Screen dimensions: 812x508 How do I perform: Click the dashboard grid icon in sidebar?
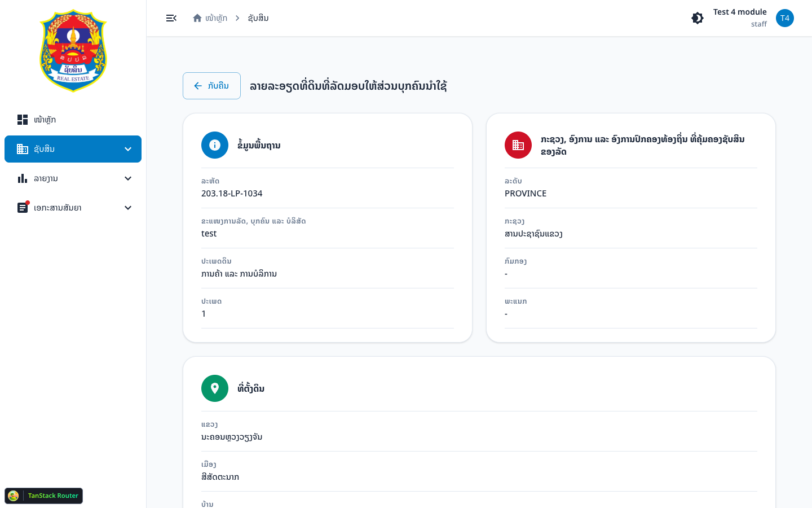[x=23, y=120]
